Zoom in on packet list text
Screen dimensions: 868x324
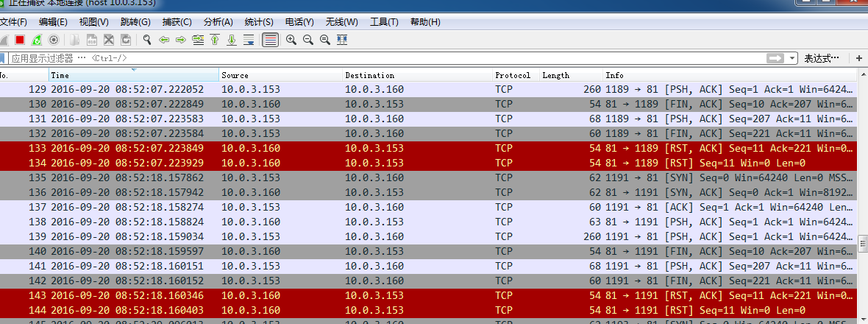point(291,40)
